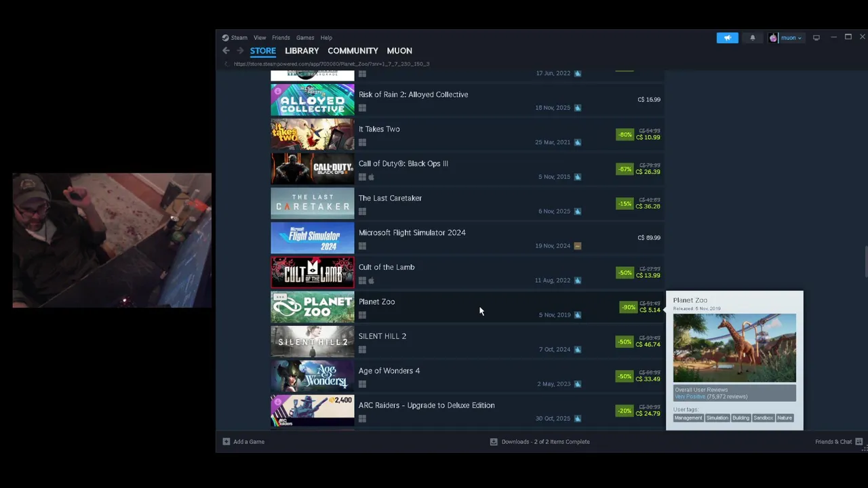868x488 pixels.
Task: Click Windows platform icon under It Takes Two
Action: tap(362, 142)
